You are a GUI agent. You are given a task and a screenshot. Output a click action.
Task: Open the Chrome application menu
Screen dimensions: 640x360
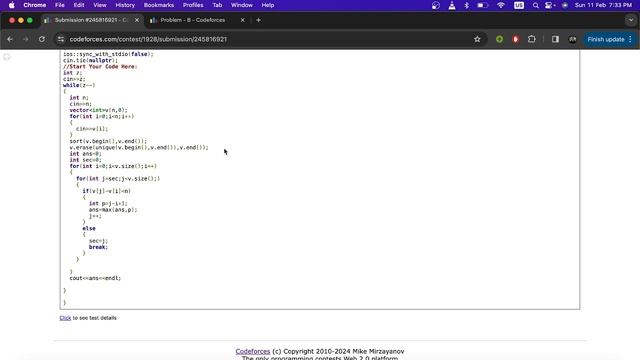[35, 5]
